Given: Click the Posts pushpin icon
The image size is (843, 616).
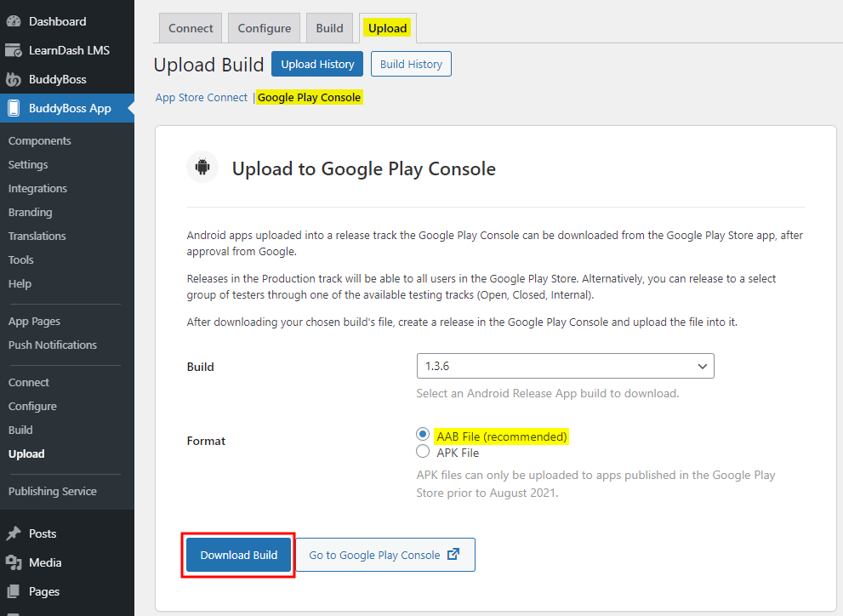Looking at the screenshot, I should click(14, 533).
